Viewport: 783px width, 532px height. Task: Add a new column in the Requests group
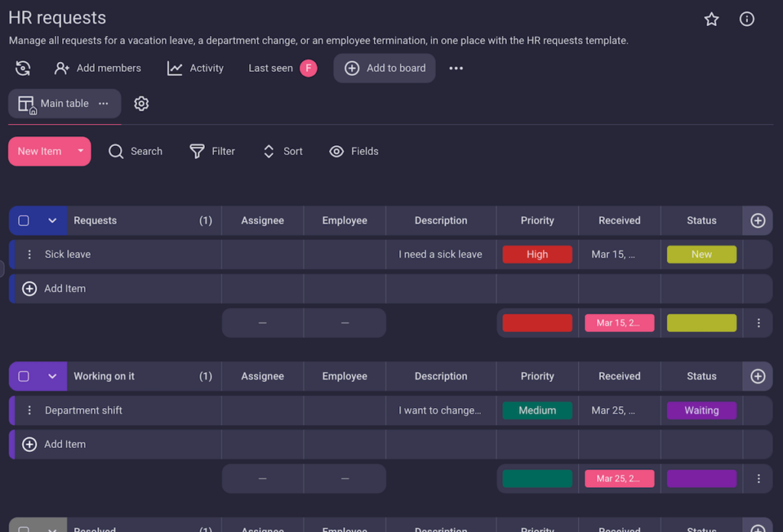click(x=757, y=220)
